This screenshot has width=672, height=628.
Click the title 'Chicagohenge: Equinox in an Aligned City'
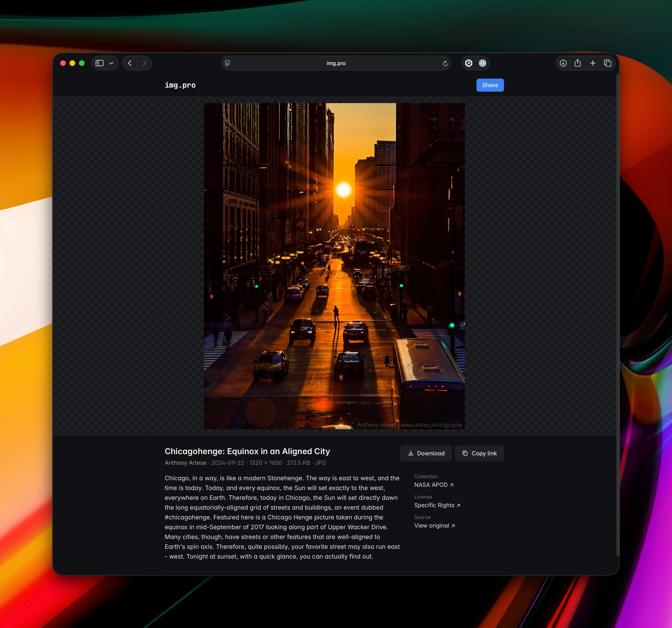click(247, 451)
